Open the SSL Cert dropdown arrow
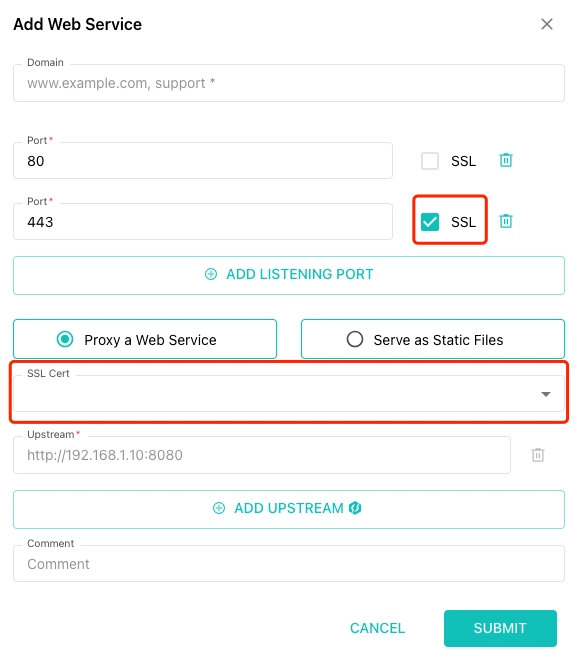Viewport: 578px width, 658px height. click(546, 394)
